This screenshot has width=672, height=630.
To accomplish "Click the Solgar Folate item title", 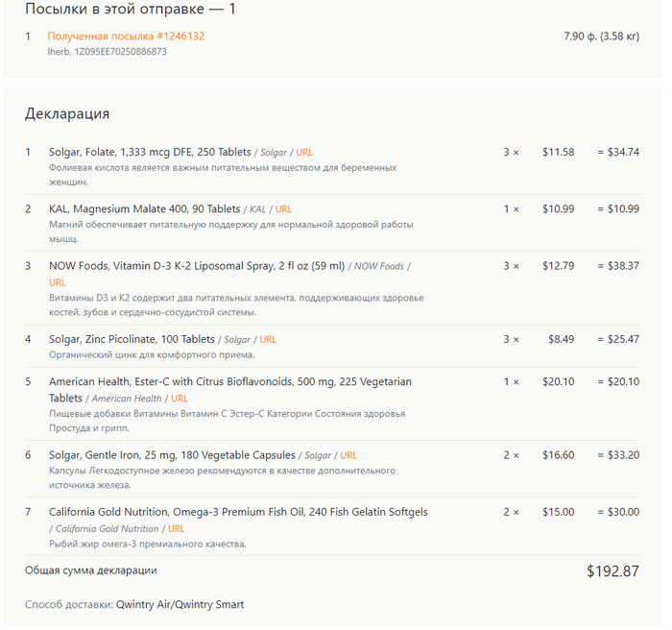I will [x=148, y=152].
